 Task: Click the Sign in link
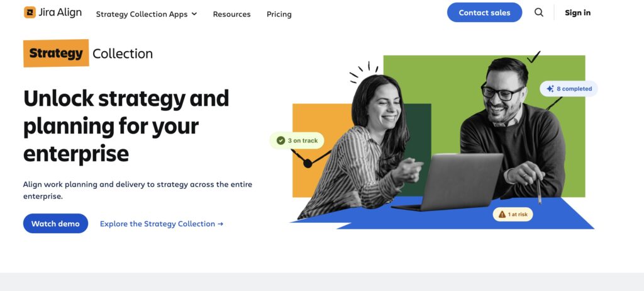pyautogui.click(x=577, y=13)
